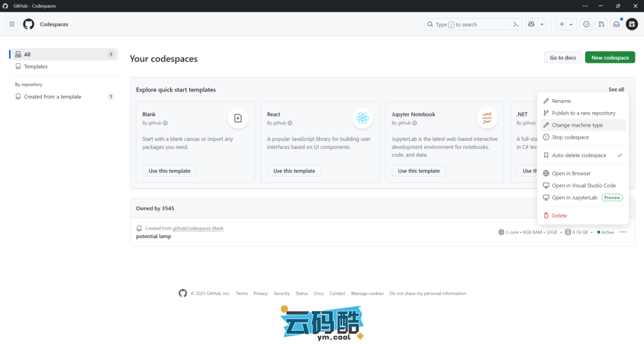Open Copilot chat icon
Image resolution: width=644 pixels, height=344 pixels.
pyautogui.click(x=531, y=24)
